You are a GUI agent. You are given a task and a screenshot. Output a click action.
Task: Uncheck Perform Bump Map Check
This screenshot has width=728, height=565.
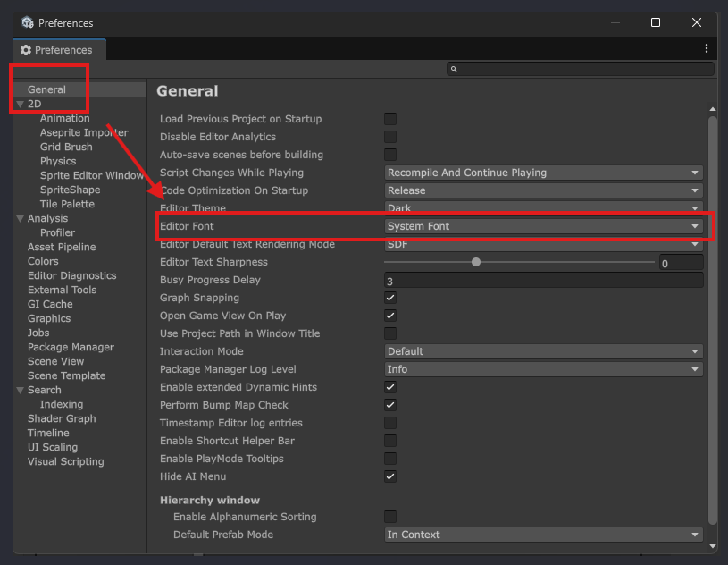tap(390, 405)
